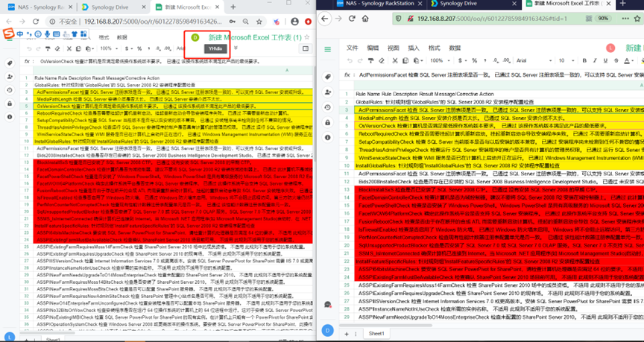
Task: Star the document title in the left window
Action: pyautogui.click(x=307, y=37)
